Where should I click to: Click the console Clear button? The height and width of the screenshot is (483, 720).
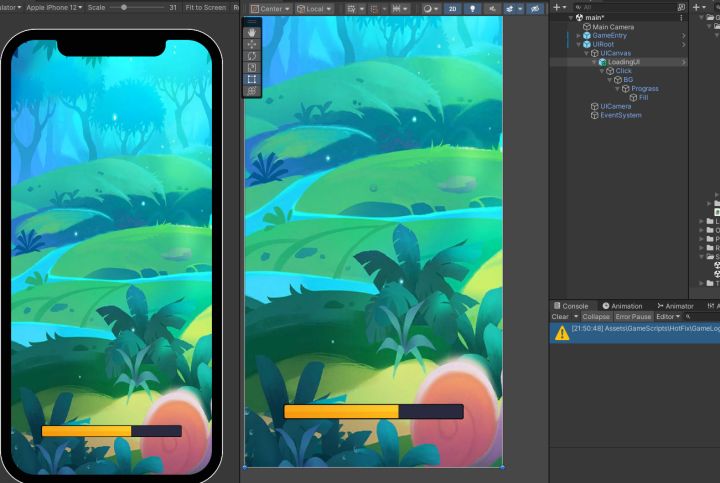560,317
